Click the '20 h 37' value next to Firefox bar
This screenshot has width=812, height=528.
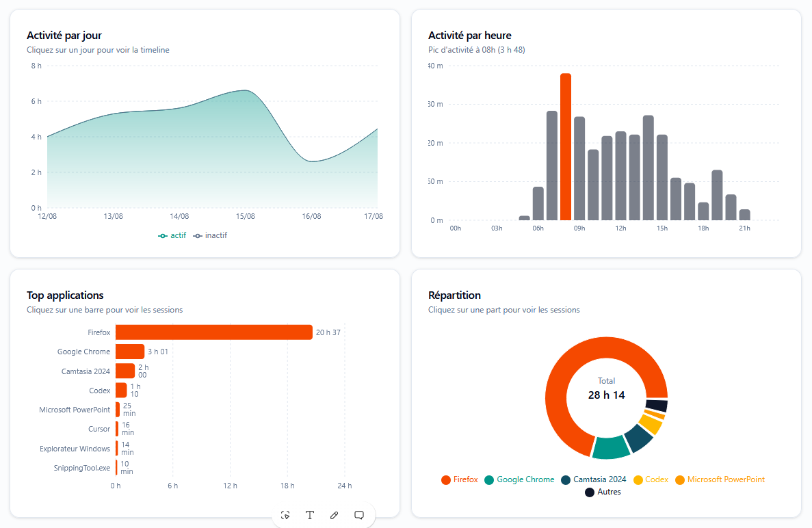tap(328, 332)
